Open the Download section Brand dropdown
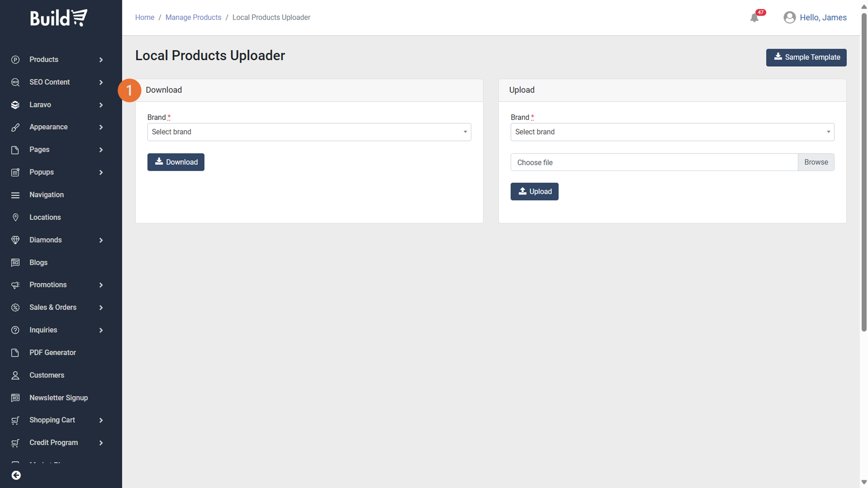This screenshot has width=868, height=488. click(x=309, y=132)
